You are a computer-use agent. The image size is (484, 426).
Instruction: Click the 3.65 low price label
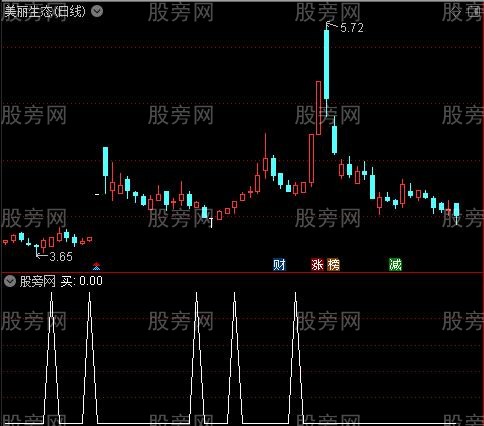(61, 257)
